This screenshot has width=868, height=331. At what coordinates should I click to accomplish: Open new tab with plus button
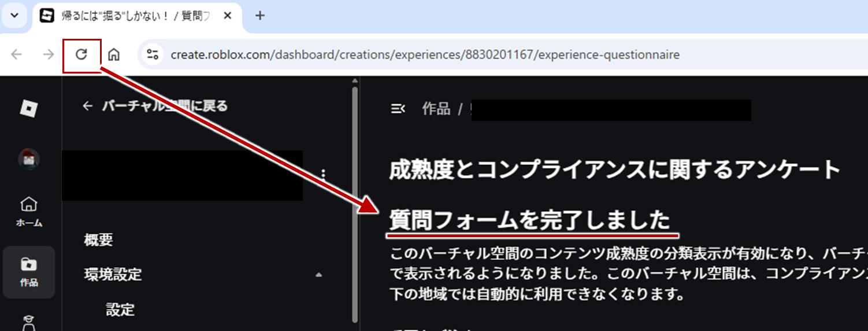[x=260, y=16]
